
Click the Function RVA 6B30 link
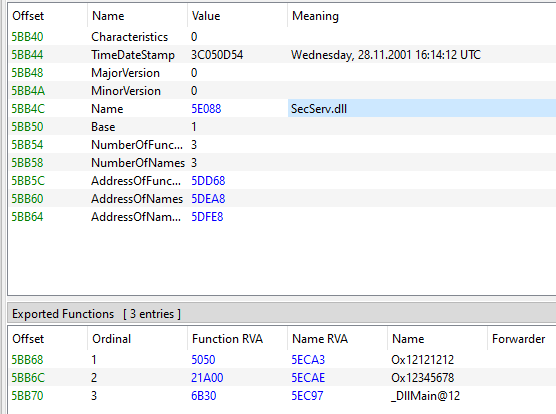coord(204,396)
